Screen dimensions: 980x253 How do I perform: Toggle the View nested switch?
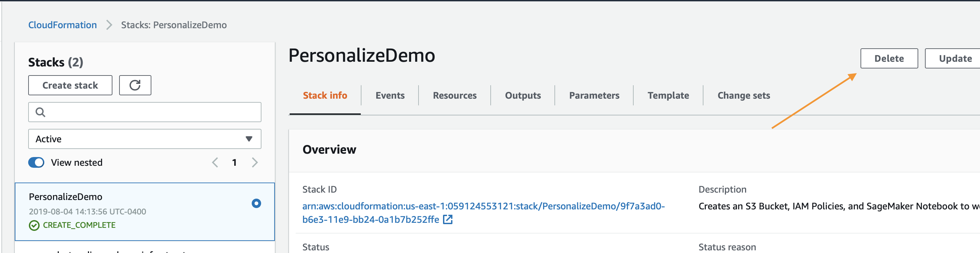(36, 162)
